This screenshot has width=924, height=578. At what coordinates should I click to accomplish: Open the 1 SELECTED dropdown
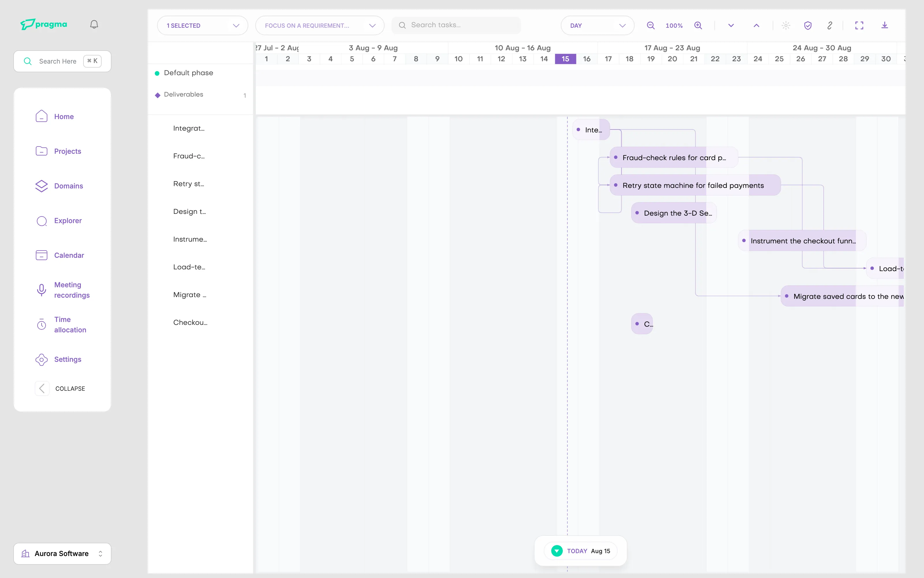(203, 26)
